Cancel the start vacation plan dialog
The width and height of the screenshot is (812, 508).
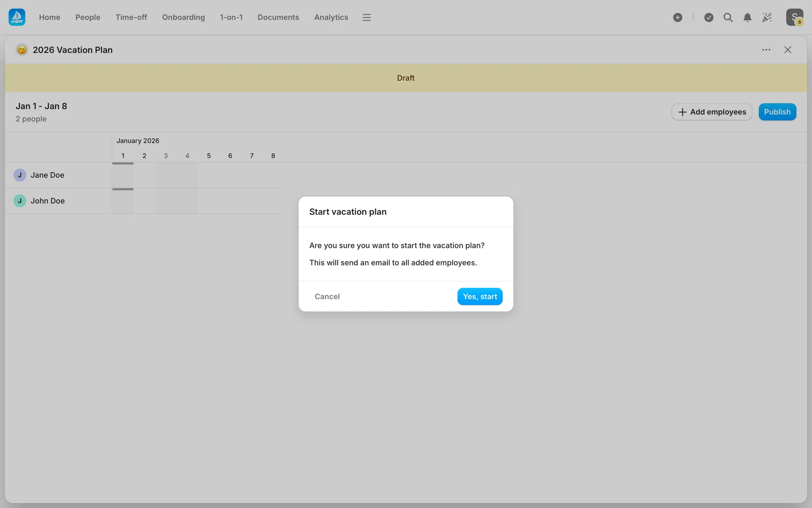click(x=327, y=296)
